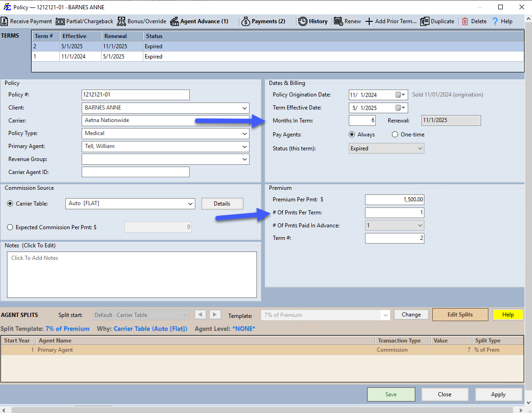532x413 pixels.
Task: Click the Change template button
Action: coord(411,315)
